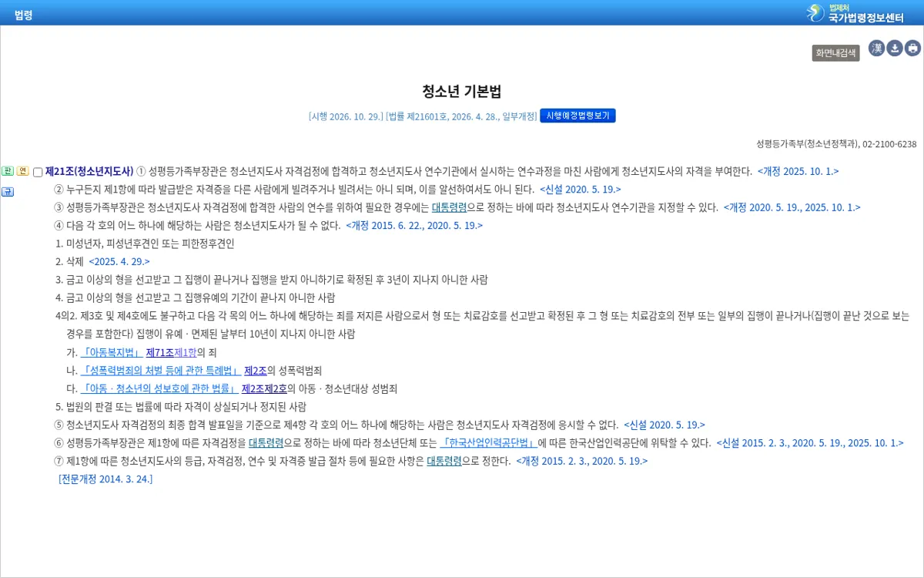This screenshot has height=578, width=924.
Task: Click the download/save law icon
Action: point(895,49)
